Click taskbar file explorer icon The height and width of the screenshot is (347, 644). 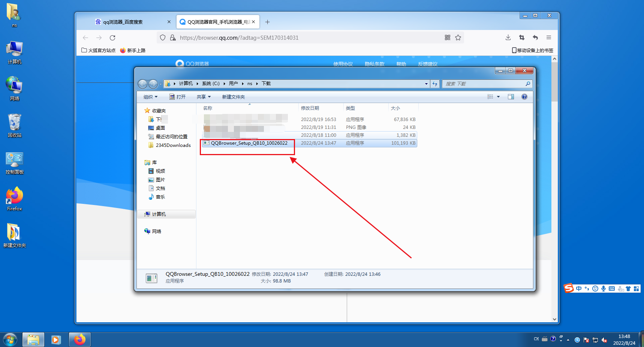pyautogui.click(x=33, y=340)
